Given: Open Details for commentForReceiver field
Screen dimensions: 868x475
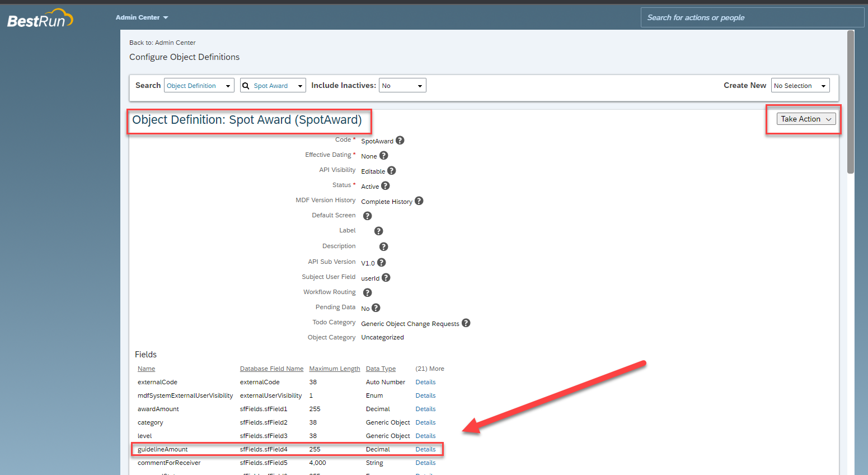Looking at the screenshot, I should click(425, 463).
